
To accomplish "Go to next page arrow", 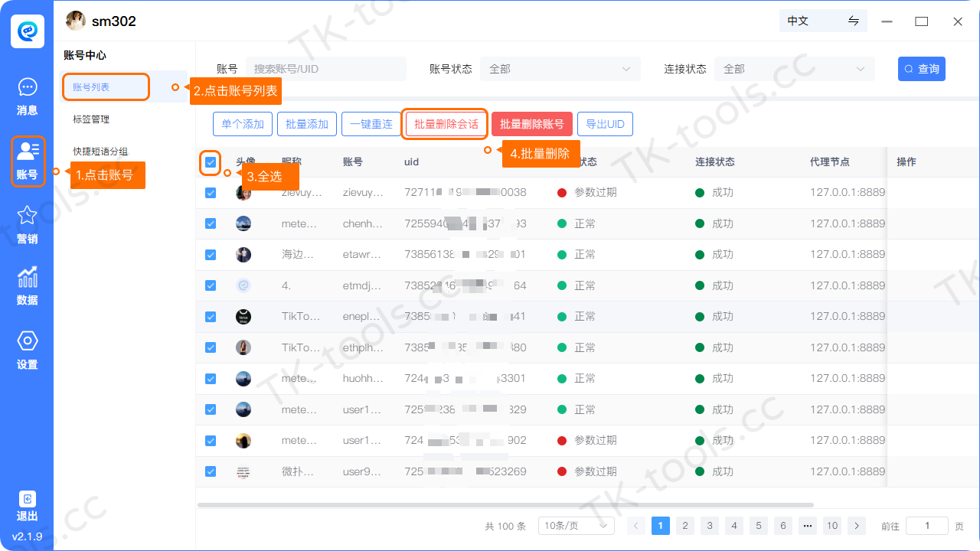I will click(x=857, y=526).
